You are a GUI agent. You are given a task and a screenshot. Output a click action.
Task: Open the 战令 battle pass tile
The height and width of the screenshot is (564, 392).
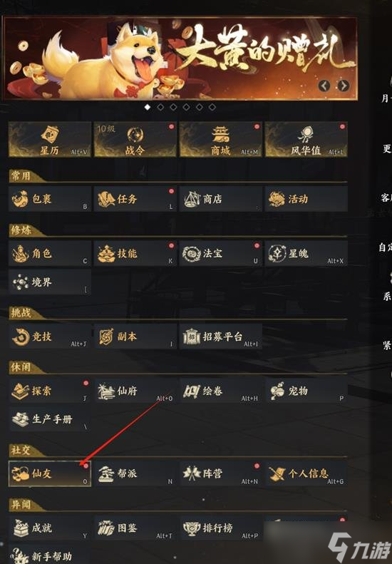135,139
